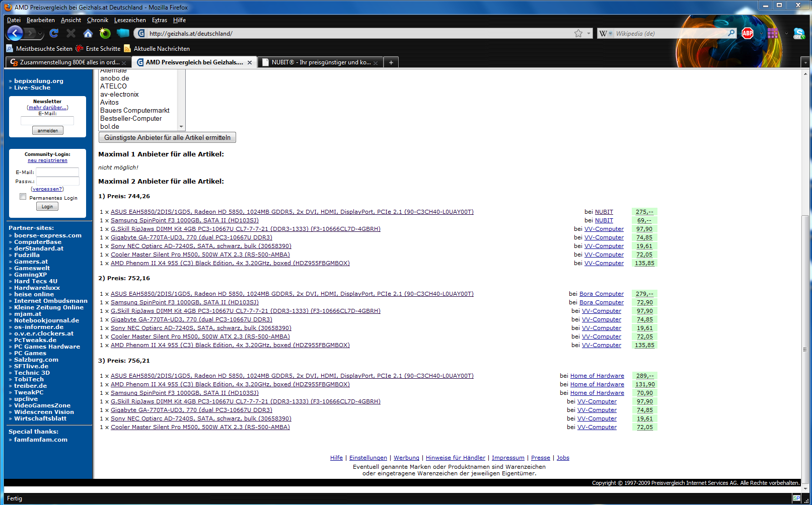Click the purple grid toolbar icon
This screenshot has height=505, width=812.
click(773, 33)
